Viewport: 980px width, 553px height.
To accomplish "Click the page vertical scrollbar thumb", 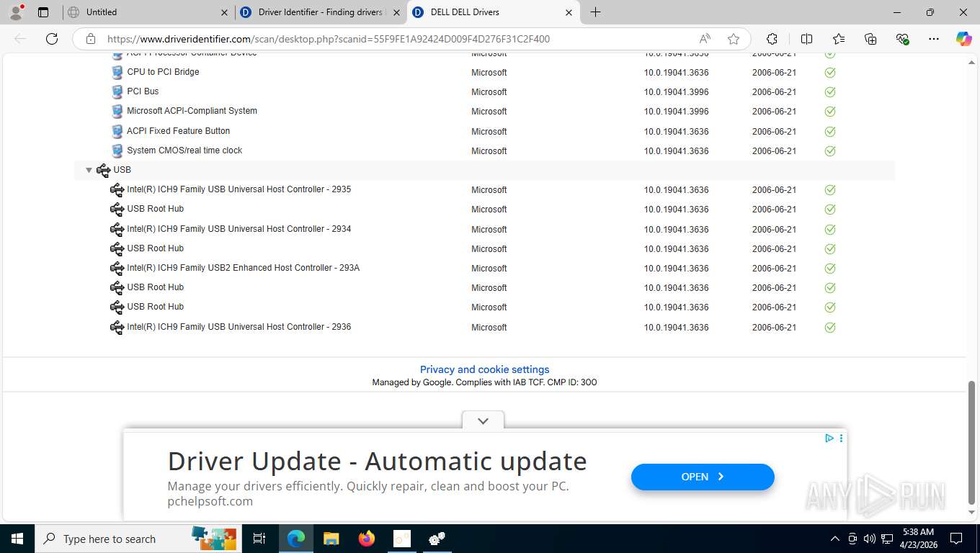I will (971, 442).
